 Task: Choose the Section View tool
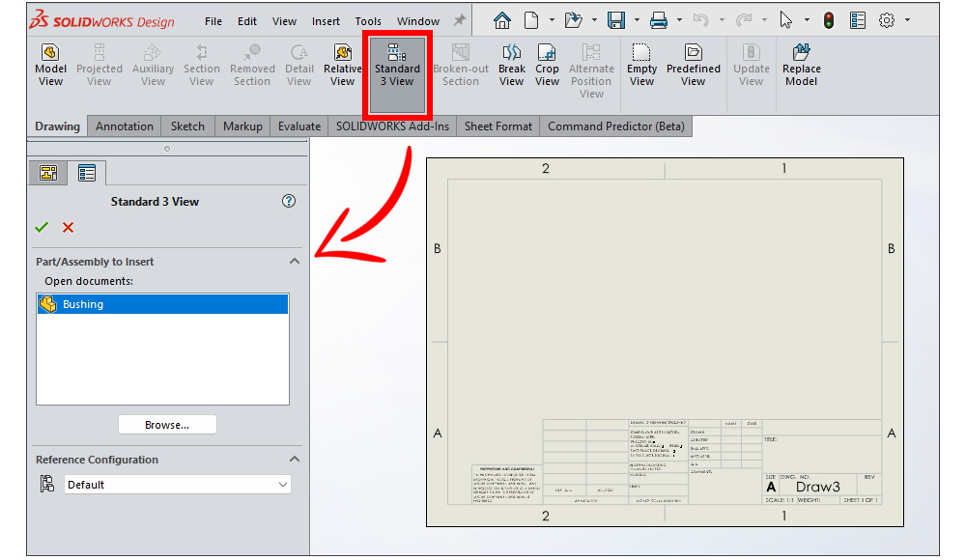[202, 65]
